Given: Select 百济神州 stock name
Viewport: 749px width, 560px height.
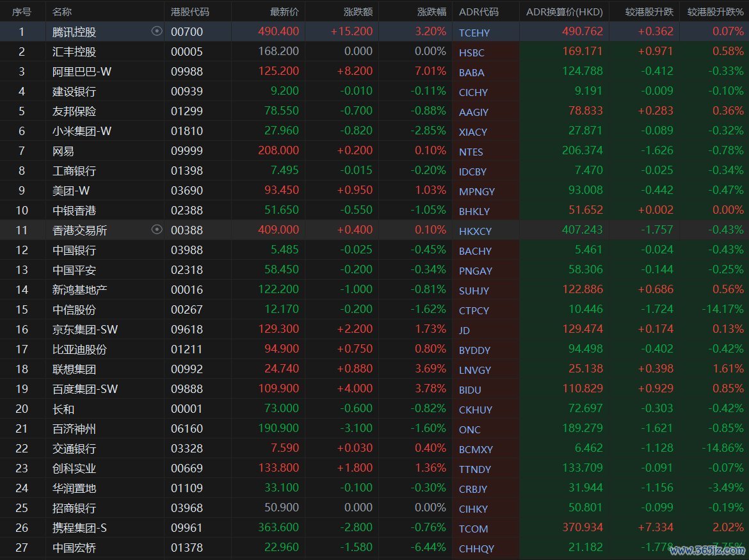Looking at the screenshot, I should point(74,428).
